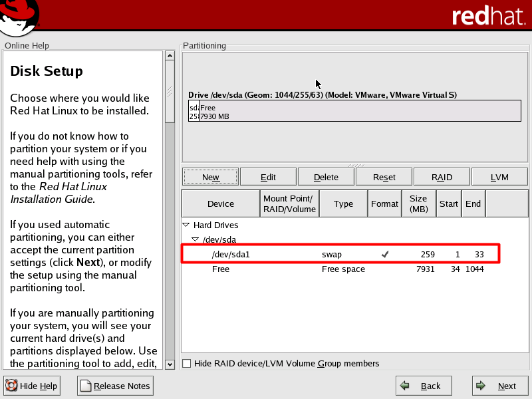Click the green right arrow Next icon

480,386
